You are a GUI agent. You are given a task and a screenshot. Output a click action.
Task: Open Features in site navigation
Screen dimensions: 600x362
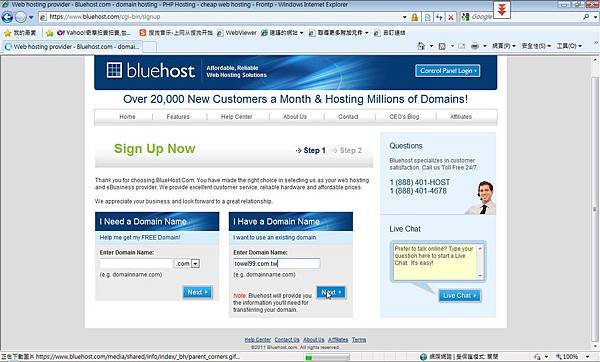[178, 117]
